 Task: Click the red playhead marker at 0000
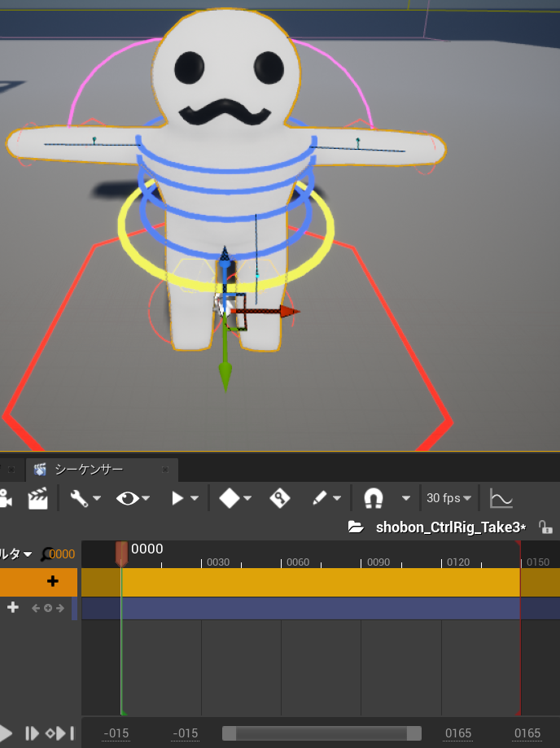(x=121, y=553)
